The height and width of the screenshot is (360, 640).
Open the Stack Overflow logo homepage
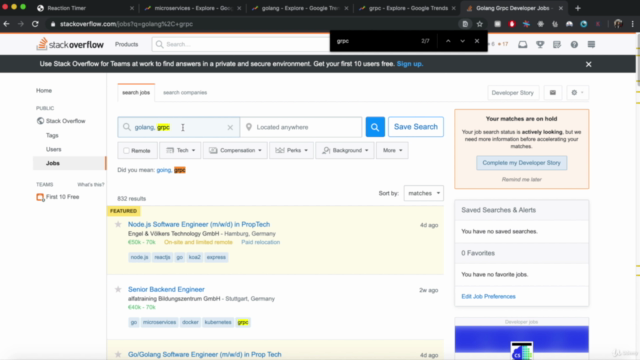70,44
